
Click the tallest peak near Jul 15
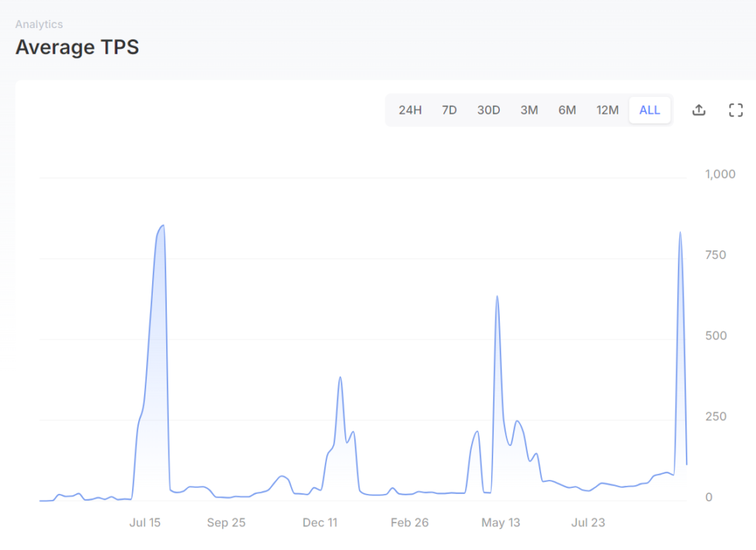(162, 226)
